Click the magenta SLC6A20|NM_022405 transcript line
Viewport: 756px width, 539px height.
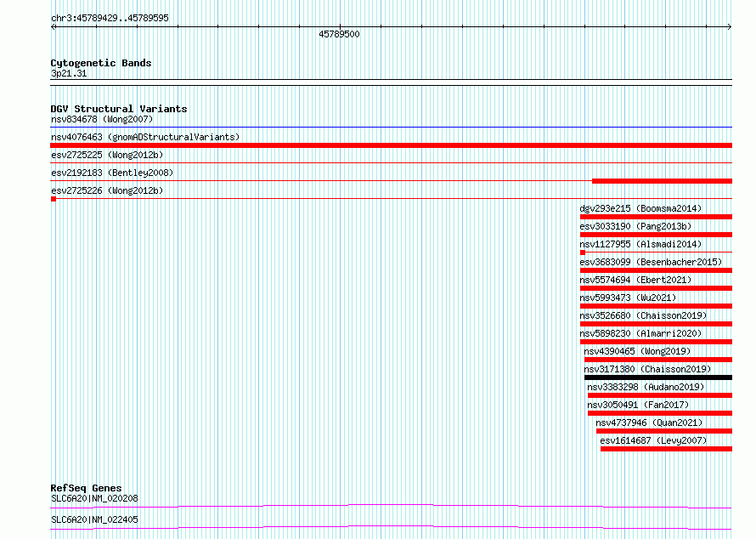click(x=391, y=527)
